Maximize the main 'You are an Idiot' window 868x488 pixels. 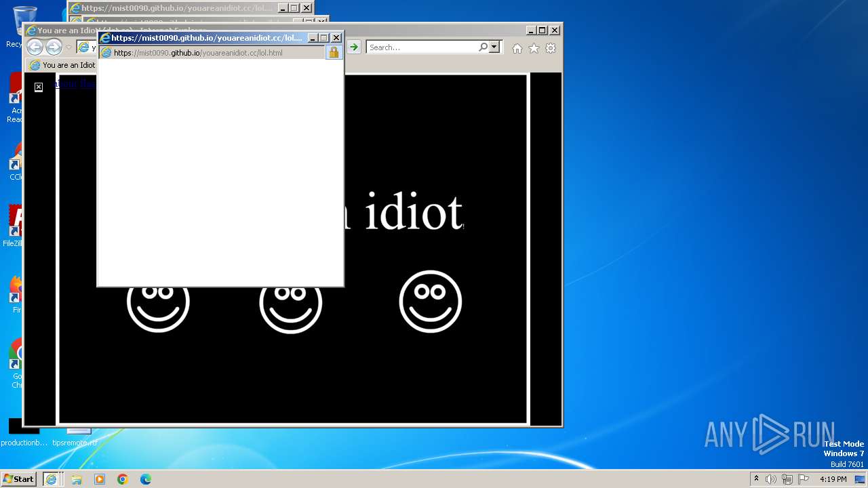pos(542,30)
